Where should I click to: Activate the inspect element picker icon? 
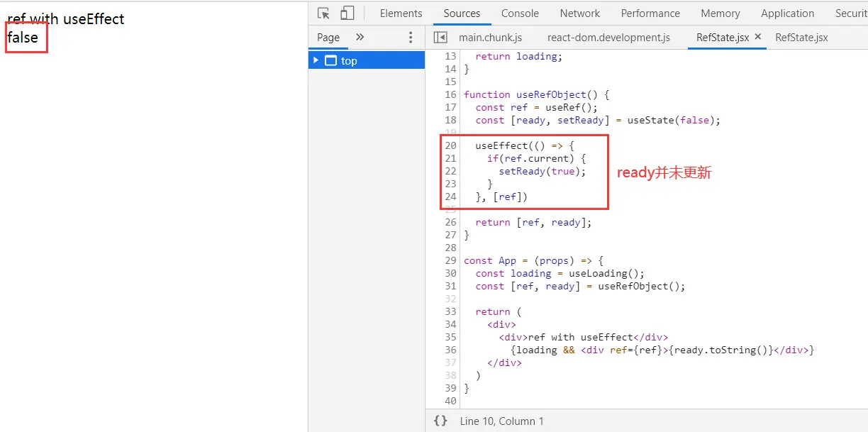pyautogui.click(x=324, y=13)
